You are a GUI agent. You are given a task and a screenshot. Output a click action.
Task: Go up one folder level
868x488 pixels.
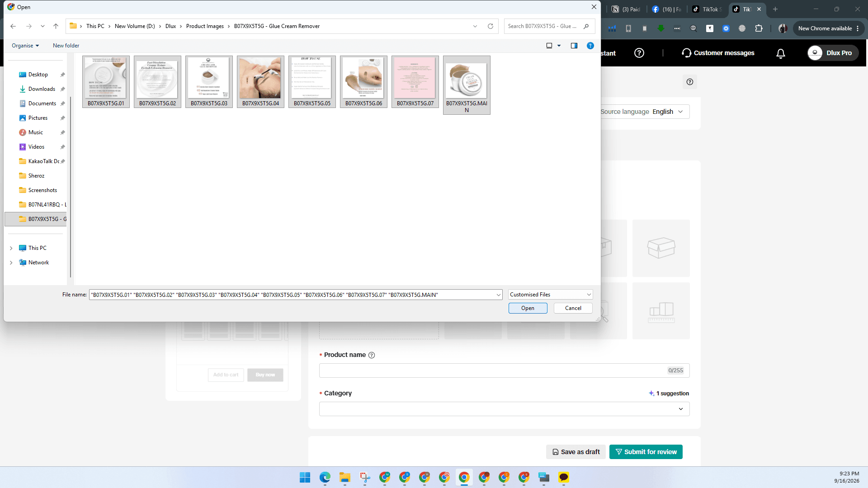pos(56,26)
